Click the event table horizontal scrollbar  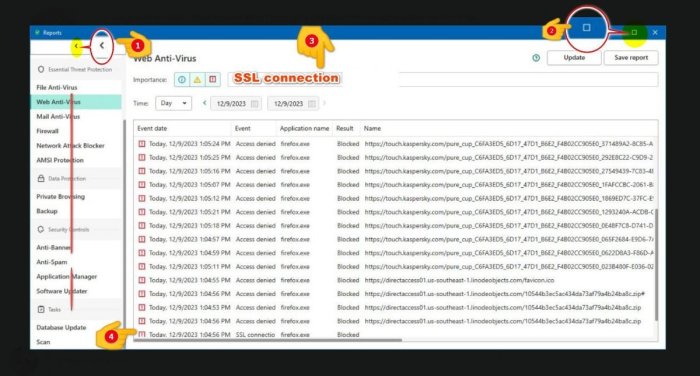point(268,340)
